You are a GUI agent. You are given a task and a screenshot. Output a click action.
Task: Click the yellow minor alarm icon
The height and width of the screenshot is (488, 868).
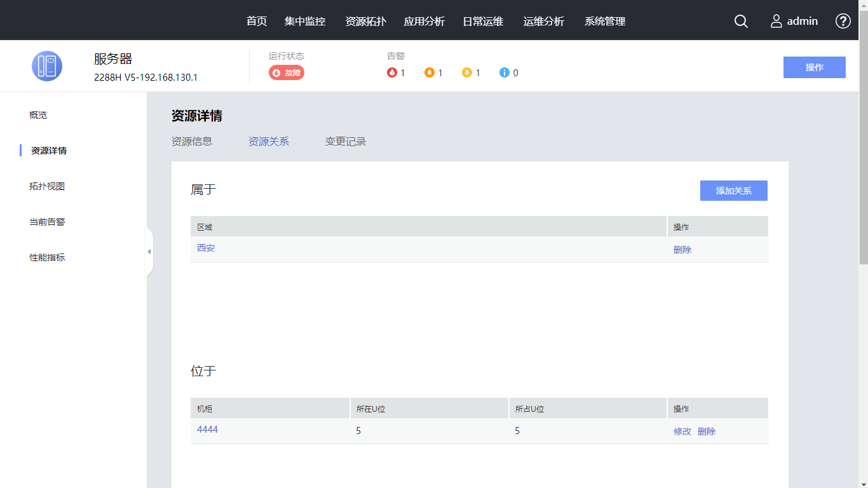(x=467, y=72)
